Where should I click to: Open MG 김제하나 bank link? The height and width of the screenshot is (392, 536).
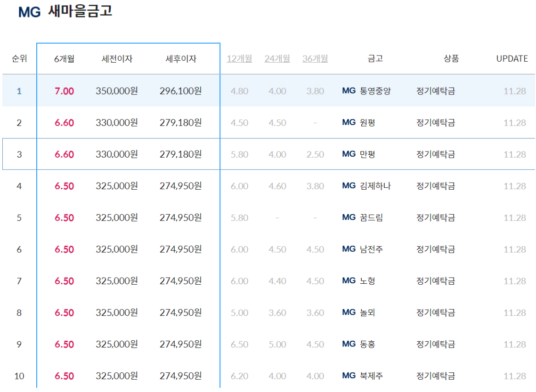coord(366,186)
